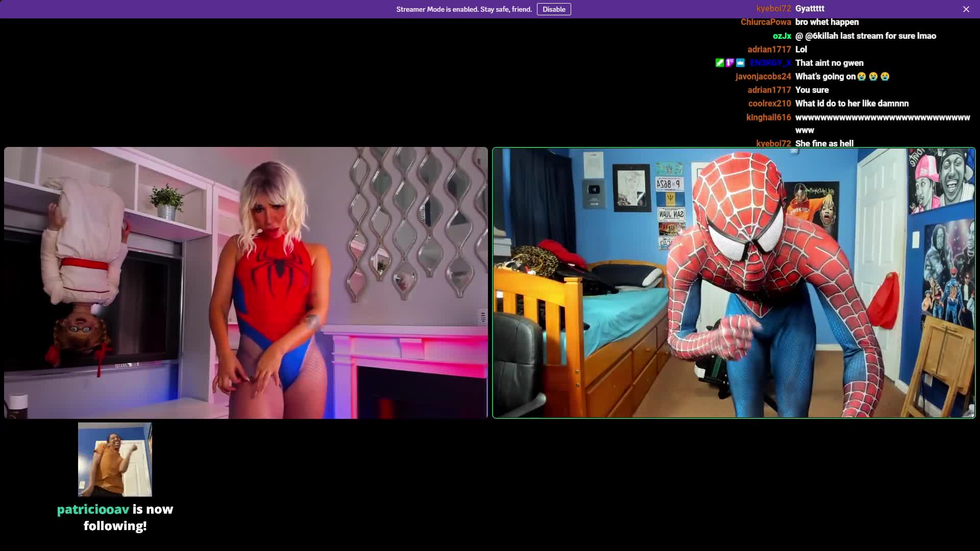The height and width of the screenshot is (551, 980).
Task: Click the patriciooav follower name
Action: tap(93, 509)
